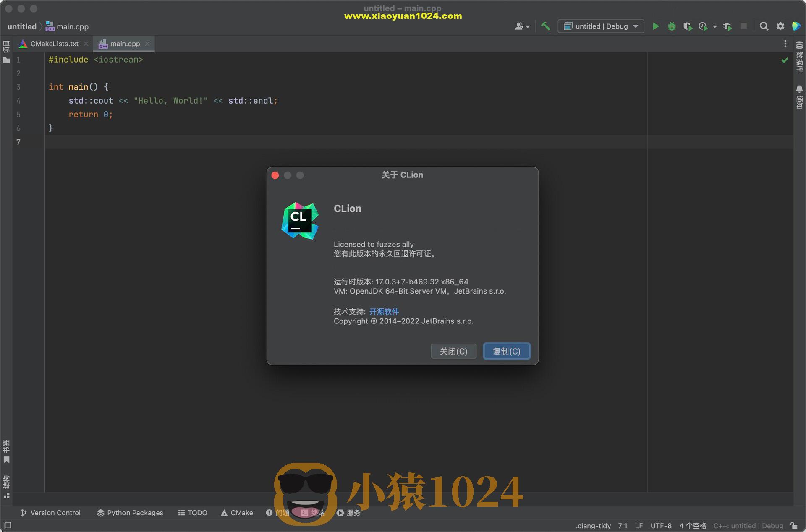Open Settings via the gear icon
Image resolution: width=806 pixels, height=532 pixels.
780,26
